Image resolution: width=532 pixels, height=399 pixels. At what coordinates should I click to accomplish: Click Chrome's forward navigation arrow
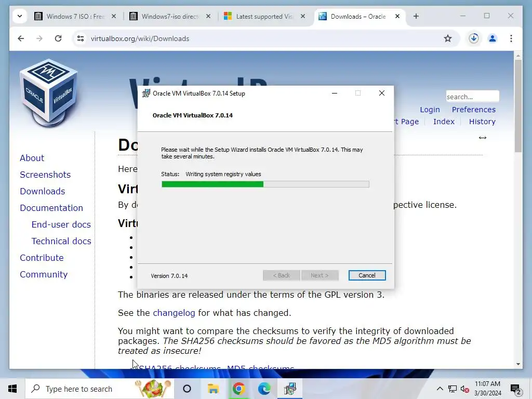(x=39, y=38)
